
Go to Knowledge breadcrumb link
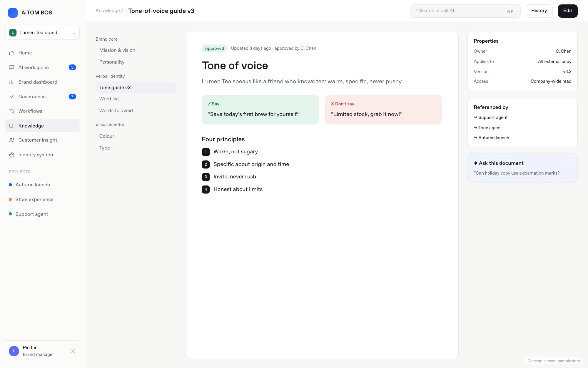[x=108, y=11]
